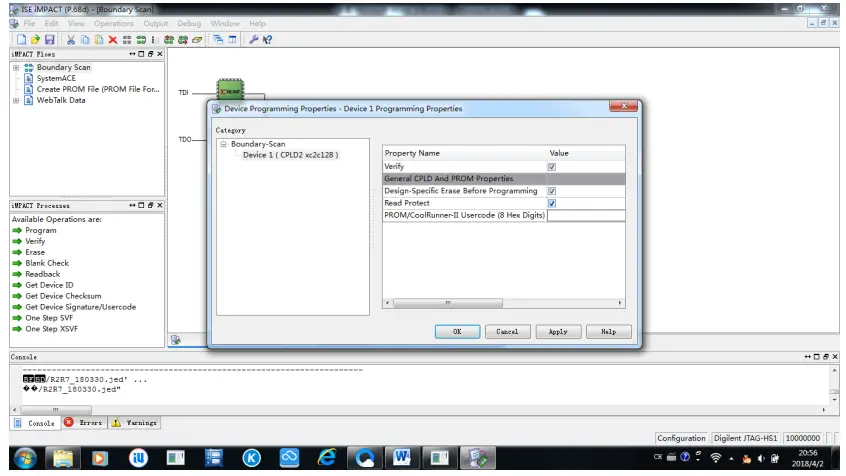
Task: Select Device 1 (CPLD2 xc2c128) in the tree
Action: pyautogui.click(x=290, y=155)
